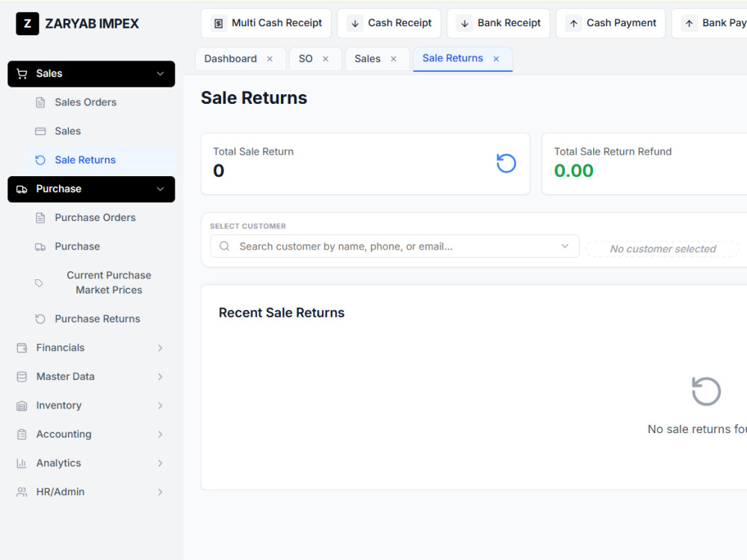Collapse the Sales section chevron
747x560 pixels.
click(x=160, y=74)
